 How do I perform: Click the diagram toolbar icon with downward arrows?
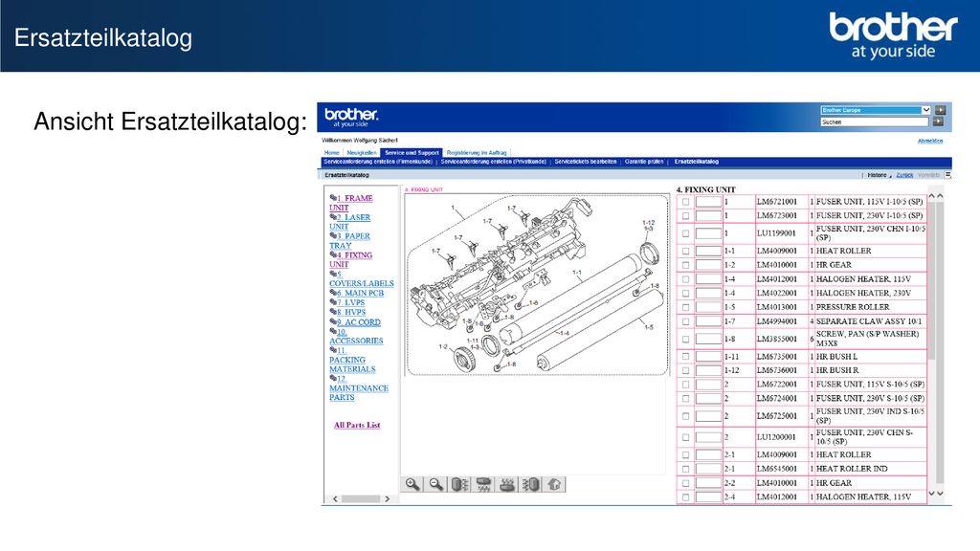483,485
